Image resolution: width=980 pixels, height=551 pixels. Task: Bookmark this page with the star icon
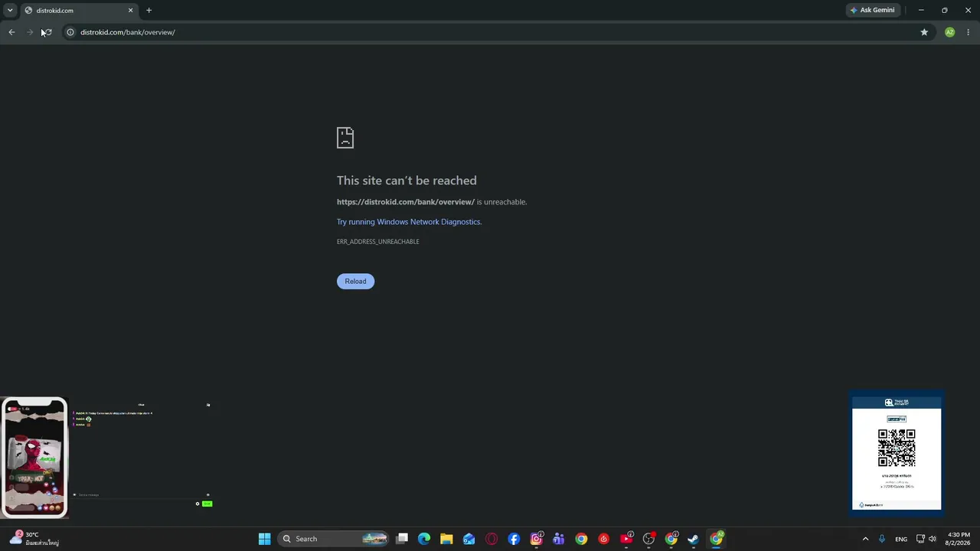pyautogui.click(x=924, y=32)
